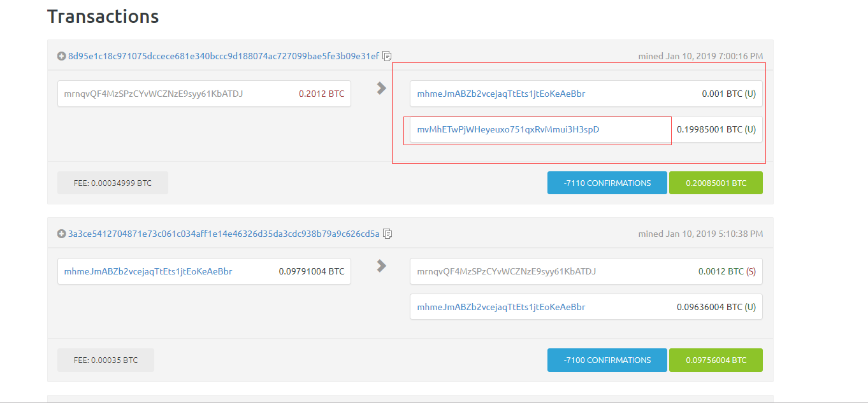Click the arrow icon in transaction 3a3ce5412704
Viewport: 868px width, 405px height.
pos(381,266)
